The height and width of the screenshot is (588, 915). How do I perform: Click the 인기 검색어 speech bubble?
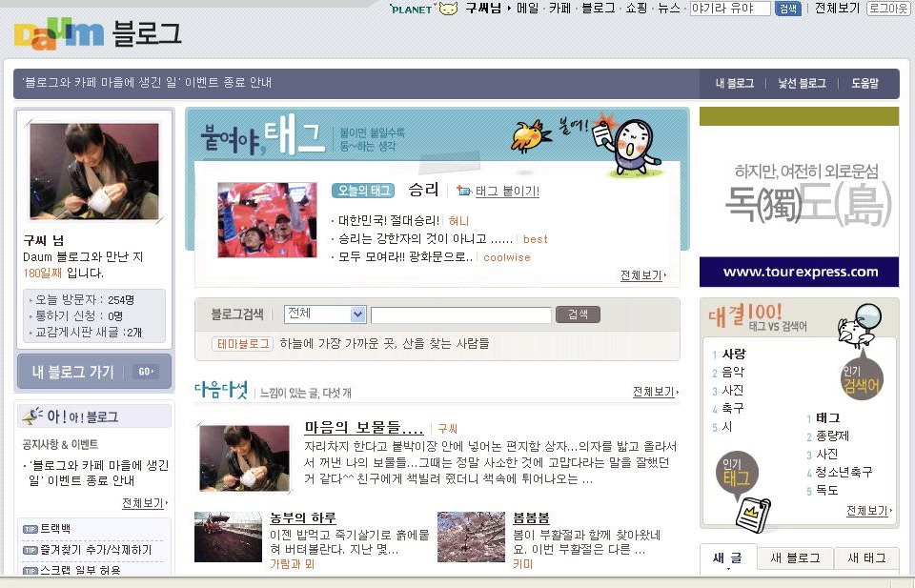click(862, 378)
